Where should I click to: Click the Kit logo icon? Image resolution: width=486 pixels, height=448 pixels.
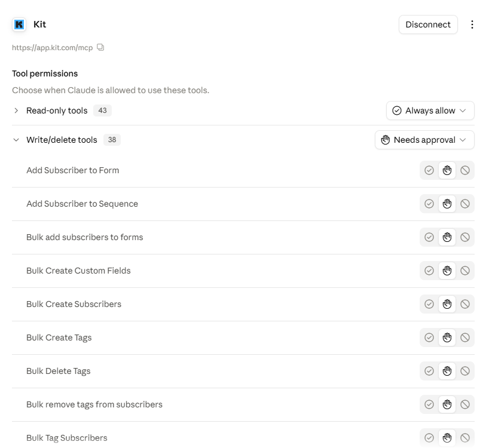coord(19,24)
